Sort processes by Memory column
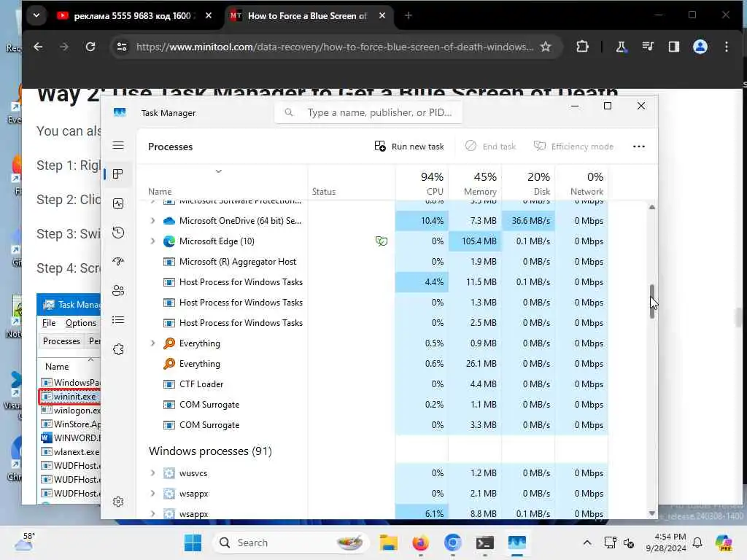The image size is (747, 560). pos(475,183)
